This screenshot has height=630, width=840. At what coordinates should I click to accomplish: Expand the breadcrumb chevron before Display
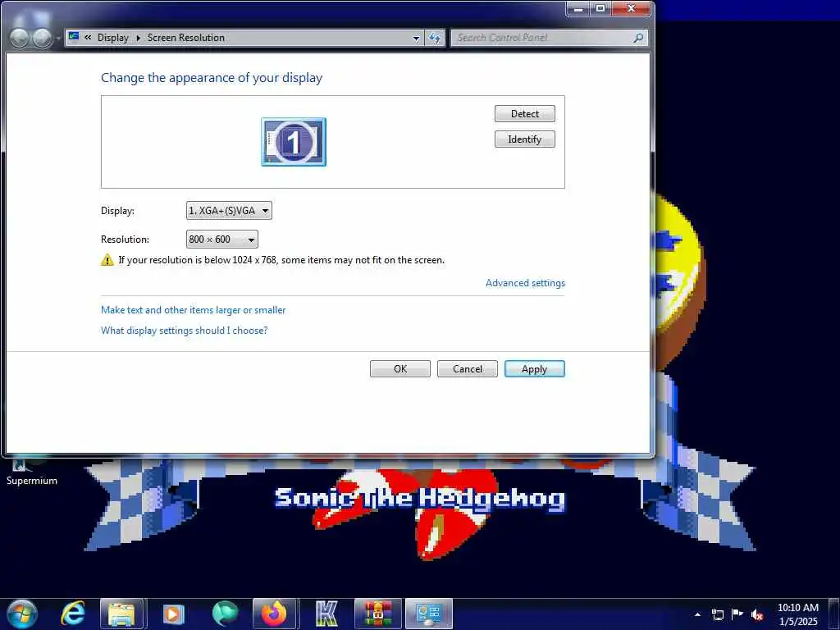(x=88, y=38)
